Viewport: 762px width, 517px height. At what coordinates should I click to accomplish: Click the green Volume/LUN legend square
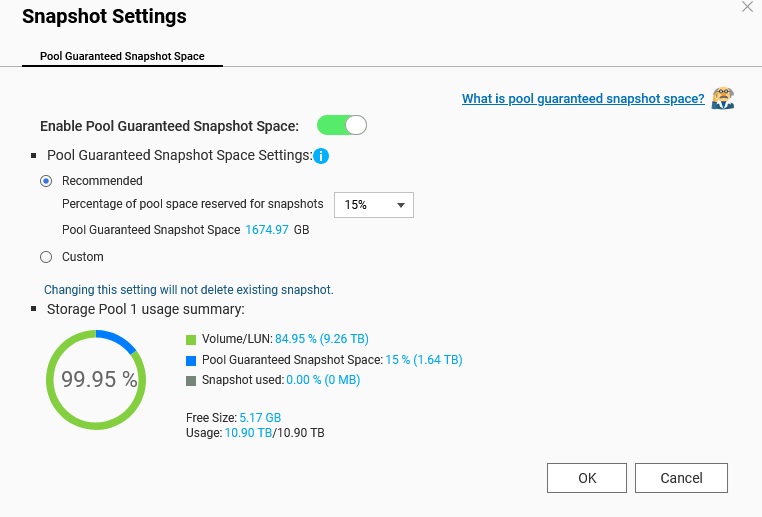click(192, 339)
